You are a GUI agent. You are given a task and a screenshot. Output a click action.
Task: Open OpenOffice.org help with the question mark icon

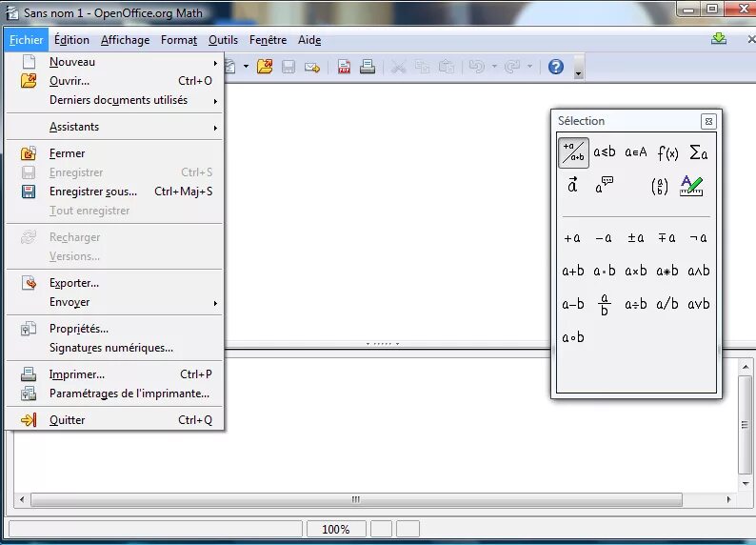tap(555, 67)
